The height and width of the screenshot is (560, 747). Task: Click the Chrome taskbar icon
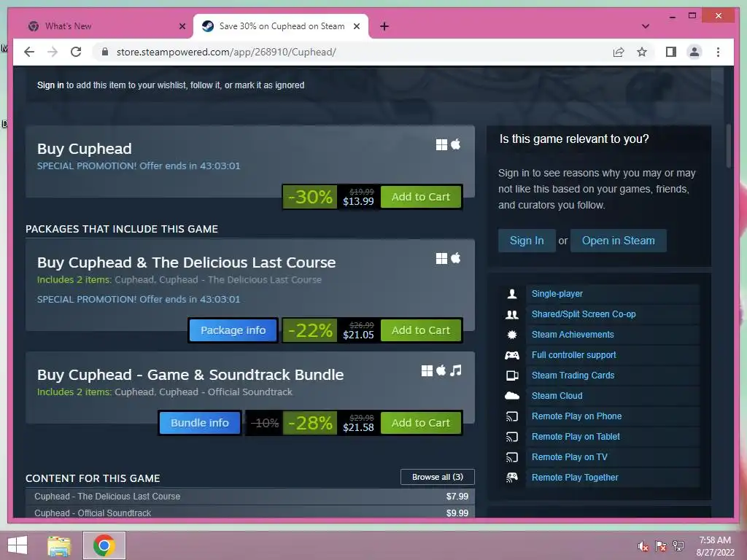[104, 545]
